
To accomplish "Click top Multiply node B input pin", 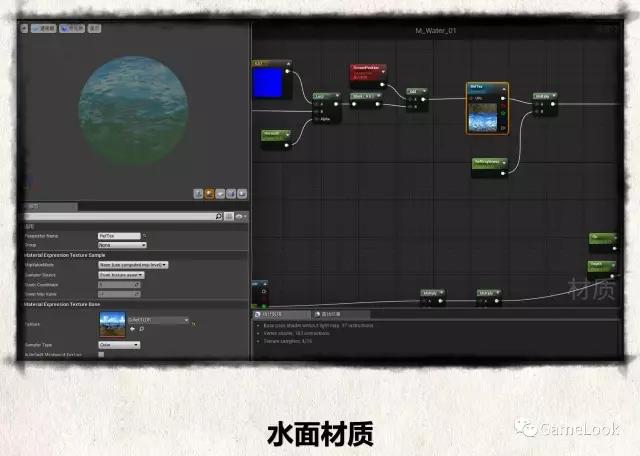I will click(538, 111).
